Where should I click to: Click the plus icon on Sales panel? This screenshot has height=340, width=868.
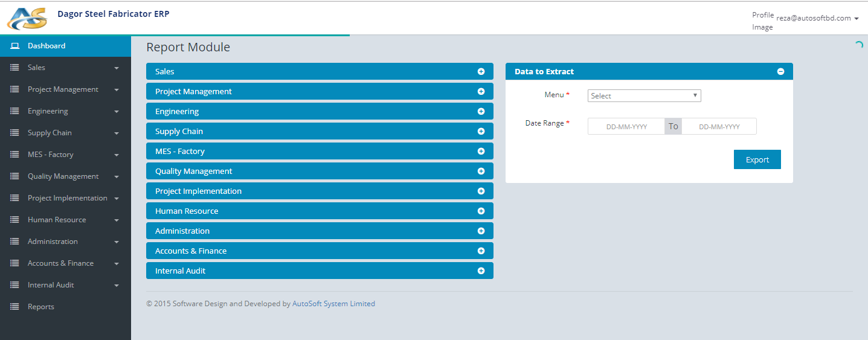pos(481,71)
